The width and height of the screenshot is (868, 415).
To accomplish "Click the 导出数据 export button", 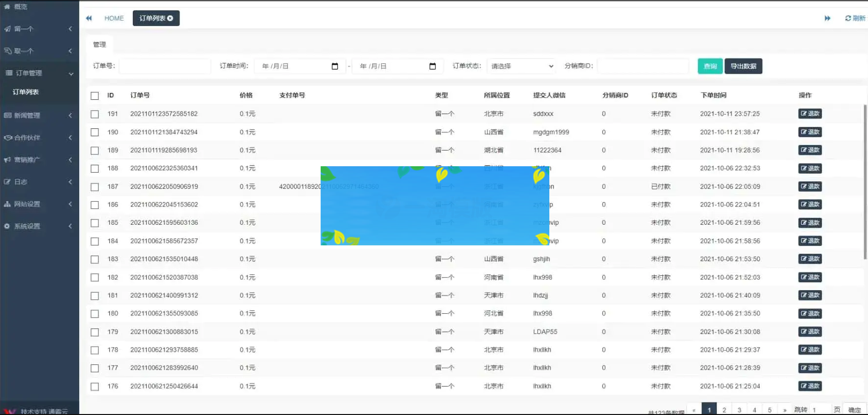I will pyautogui.click(x=743, y=66).
